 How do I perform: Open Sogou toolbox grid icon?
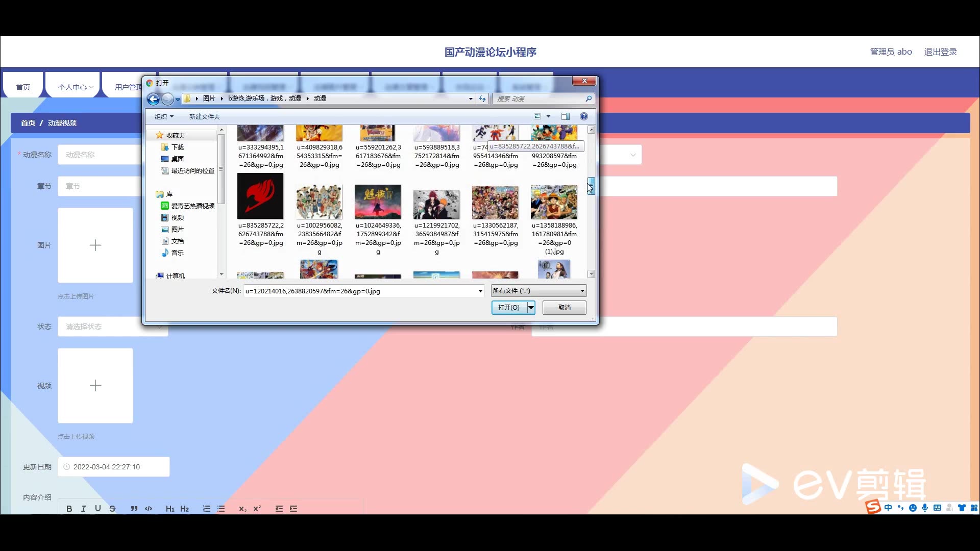[974, 508]
